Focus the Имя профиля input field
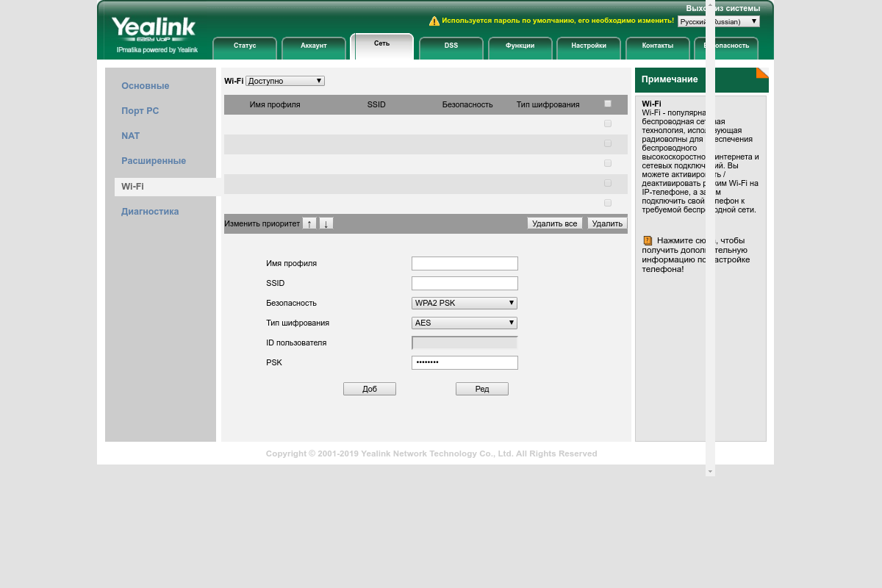Viewport: 882px width, 588px height. click(x=465, y=263)
